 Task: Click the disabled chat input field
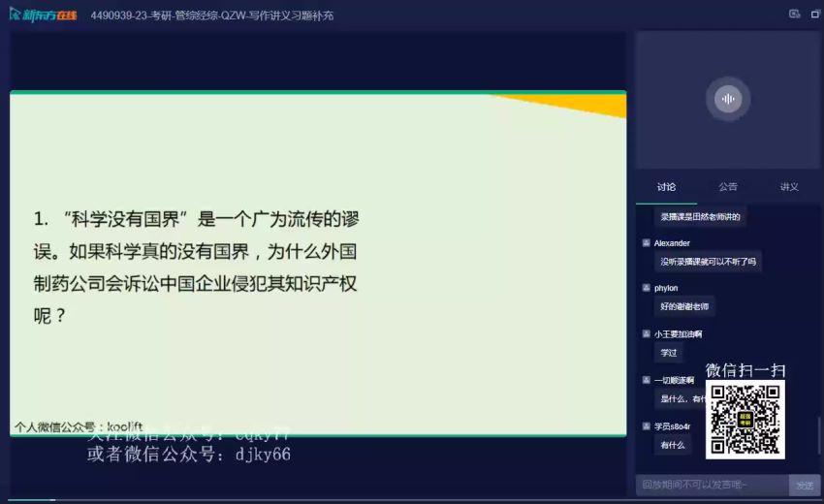click(x=713, y=485)
